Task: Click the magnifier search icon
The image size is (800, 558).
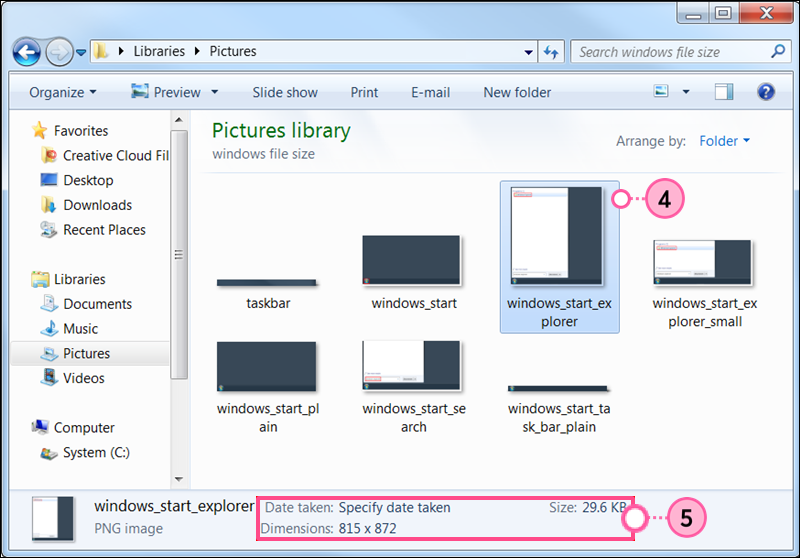Action: 778,52
